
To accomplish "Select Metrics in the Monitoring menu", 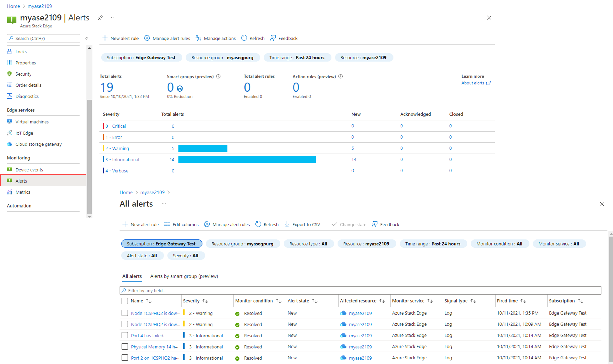I will [x=23, y=192].
